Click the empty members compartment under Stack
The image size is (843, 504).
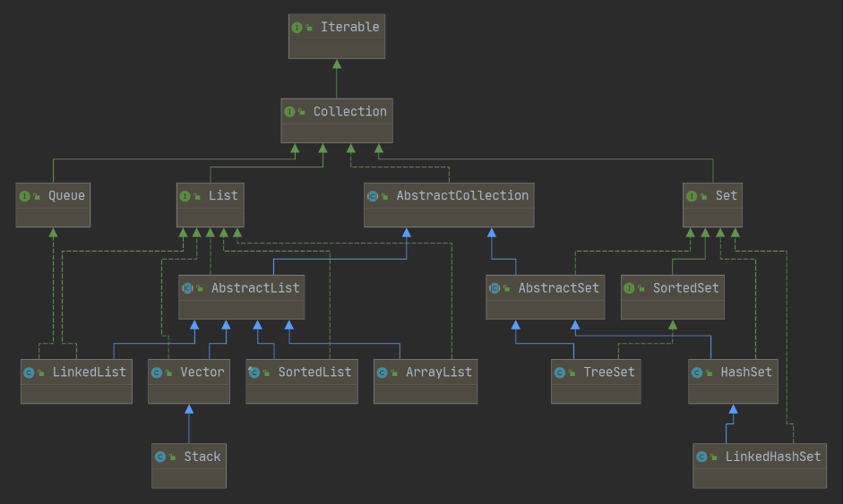(x=189, y=477)
